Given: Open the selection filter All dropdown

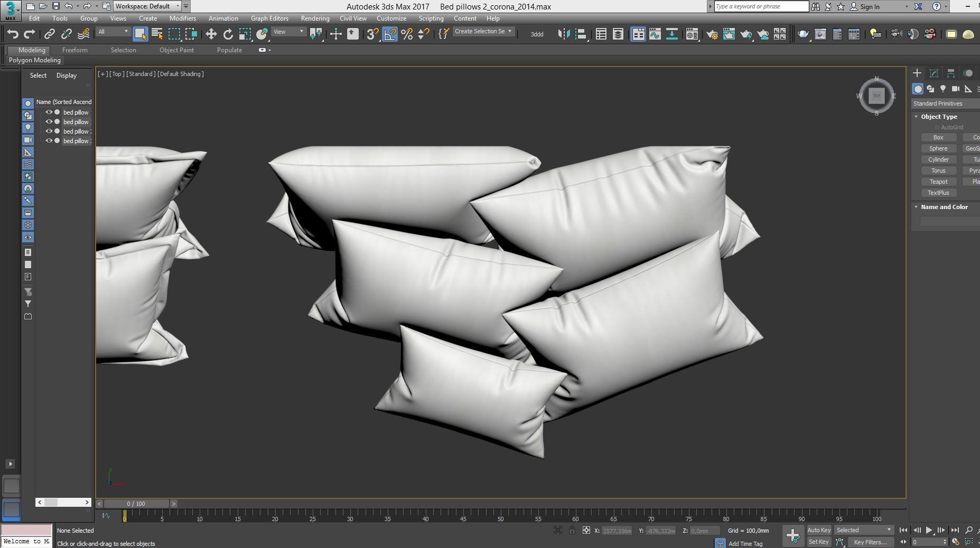Looking at the screenshot, I should pos(113,32).
